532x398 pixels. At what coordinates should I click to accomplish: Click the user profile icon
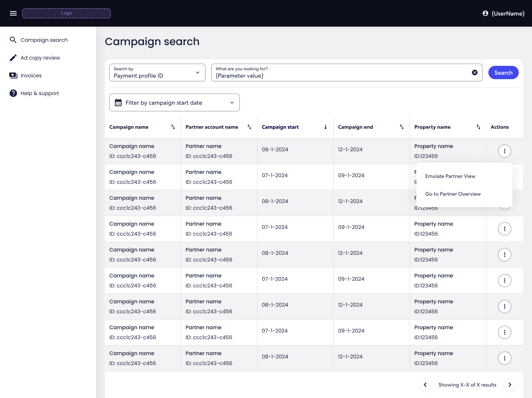pyautogui.click(x=485, y=13)
